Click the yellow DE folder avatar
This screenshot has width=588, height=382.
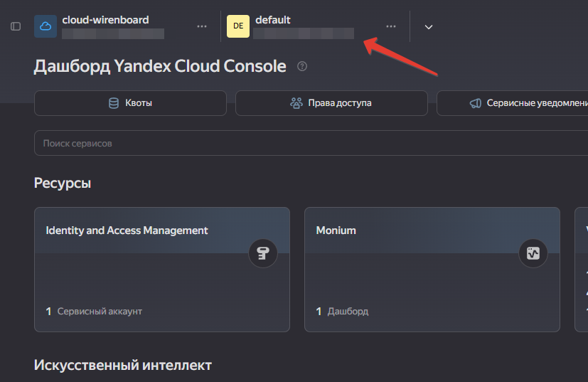tap(237, 26)
